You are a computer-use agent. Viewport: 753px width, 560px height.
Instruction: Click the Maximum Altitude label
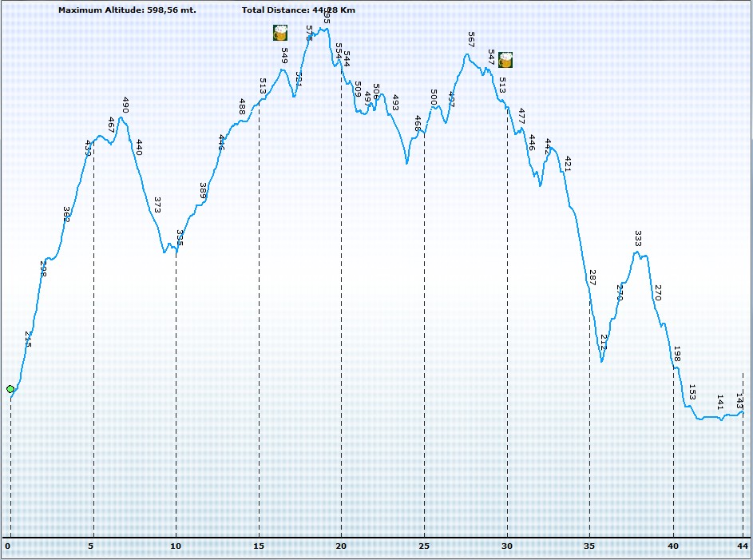(x=127, y=10)
